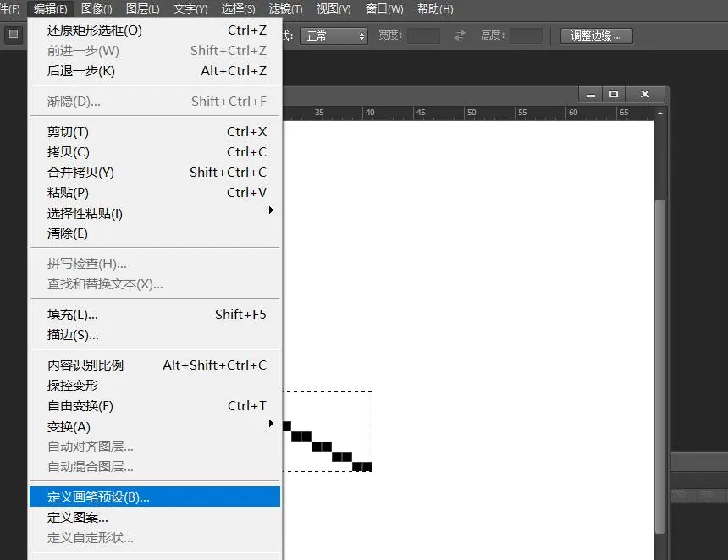The height and width of the screenshot is (560, 728).
Task: Click the swap width and height icon
Action: [459, 36]
